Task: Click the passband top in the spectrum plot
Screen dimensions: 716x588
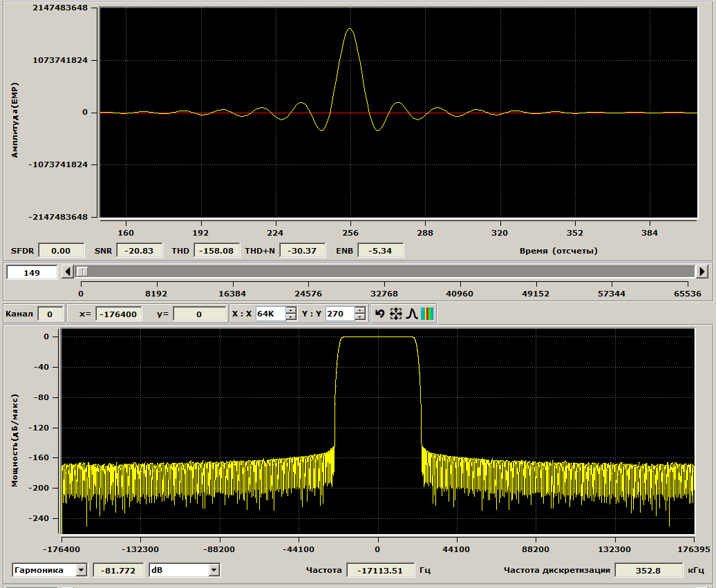Action: pos(377,337)
